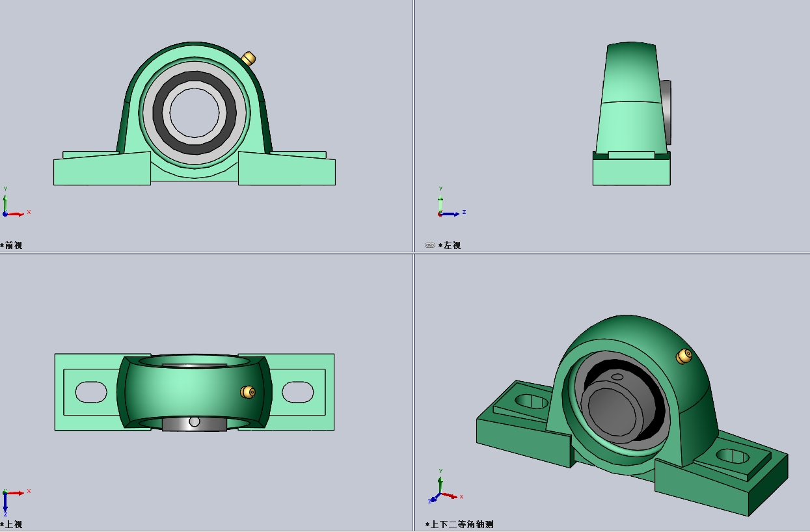Select the coordinate triad in the top view

point(16,501)
